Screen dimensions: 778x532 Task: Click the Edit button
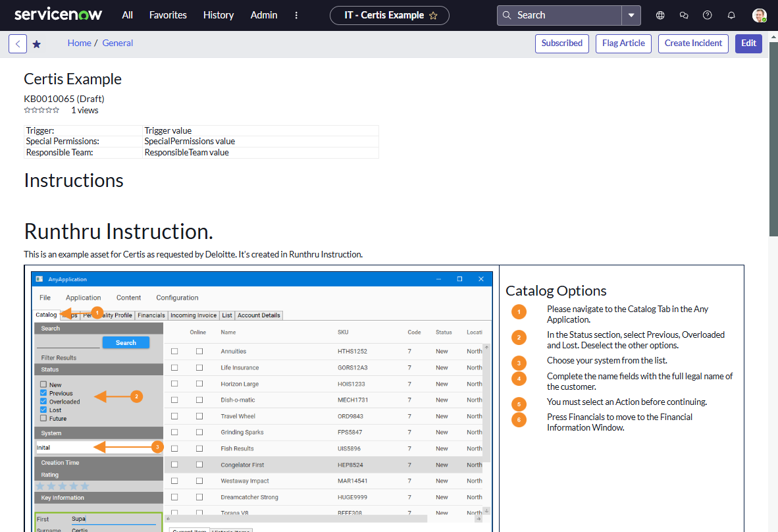(x=748, y=43)
